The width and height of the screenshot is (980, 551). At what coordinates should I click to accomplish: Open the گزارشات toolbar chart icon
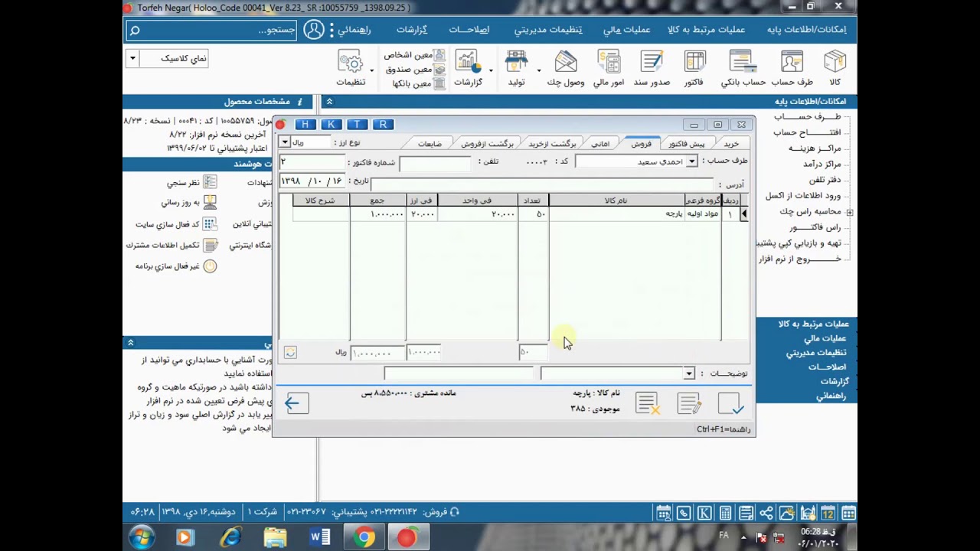click(x=468, y=67)
